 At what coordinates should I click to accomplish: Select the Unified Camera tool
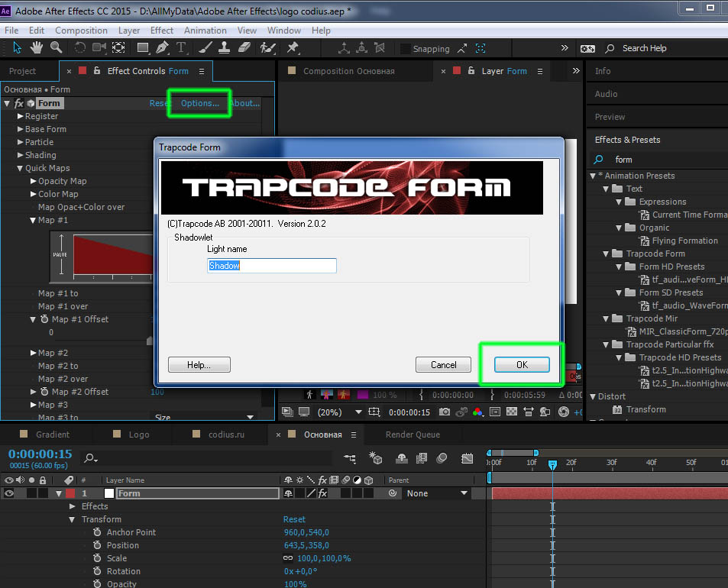tap(99, 48)
